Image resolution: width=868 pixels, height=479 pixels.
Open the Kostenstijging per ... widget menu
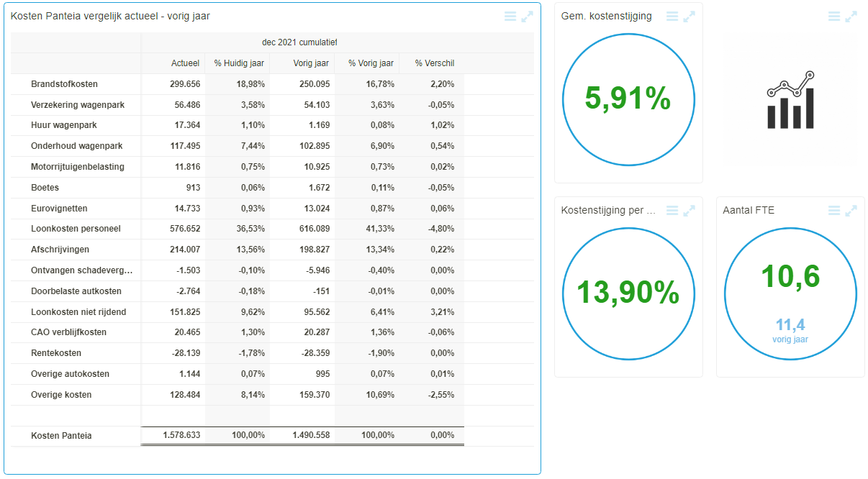click(x=672, y=210)
